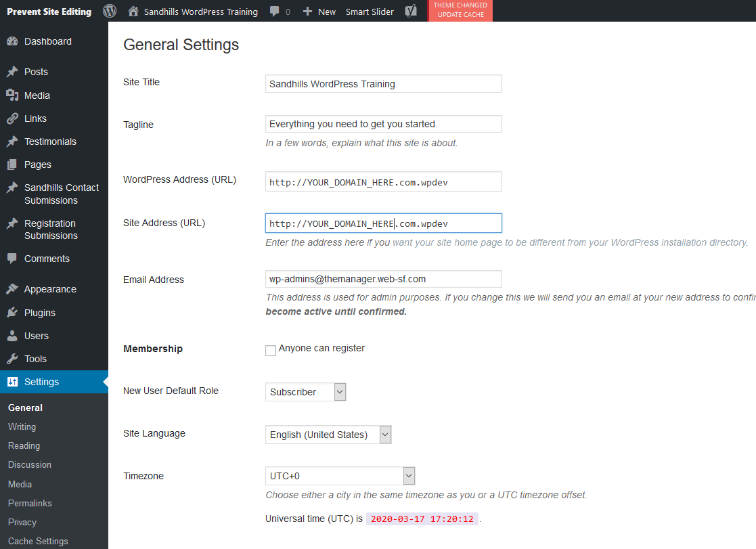
Task: Open the Yoast SEO icon in admin bar
Action: click(x=411, y=11)
